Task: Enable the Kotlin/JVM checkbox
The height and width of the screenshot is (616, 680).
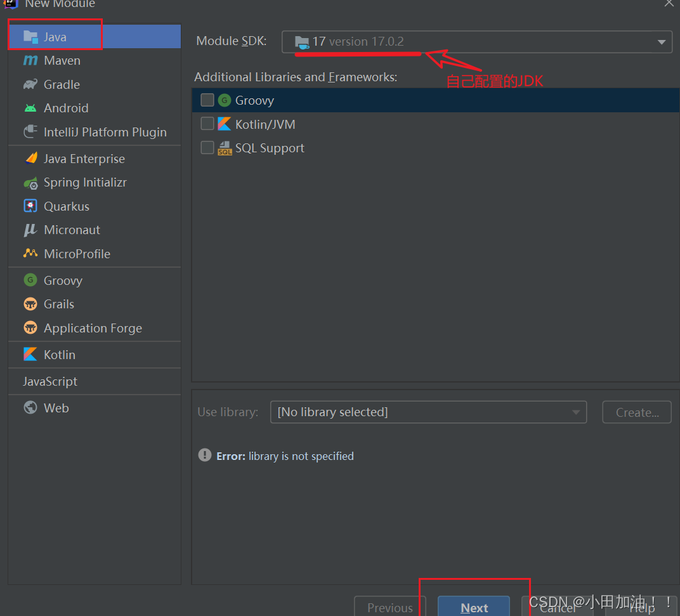Action: click(207, 124)
